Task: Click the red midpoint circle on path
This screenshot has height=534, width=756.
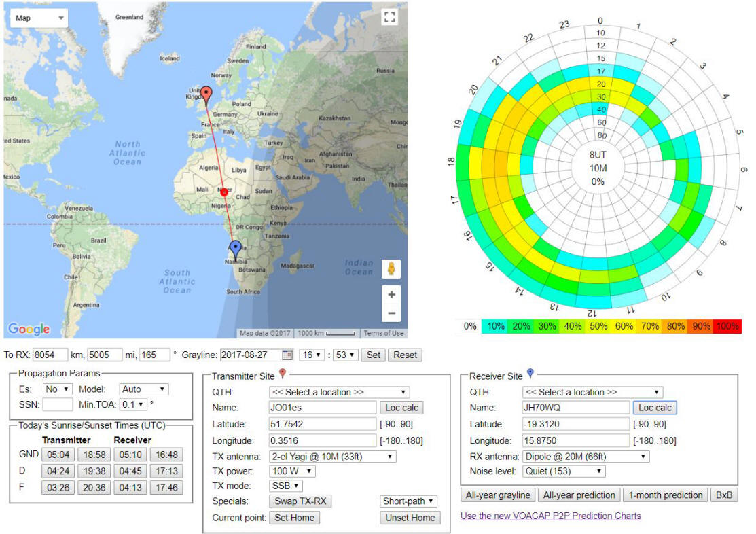Action: tap(224, 192)
